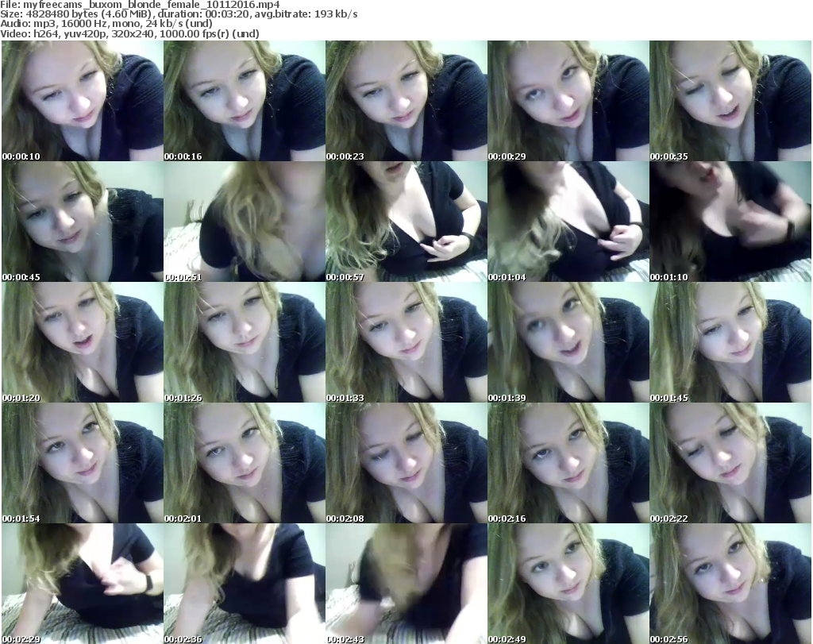The image size is (813, 644).
Task: Pick the frame timestamped 00:00:29
Action: tap(568, 101)
